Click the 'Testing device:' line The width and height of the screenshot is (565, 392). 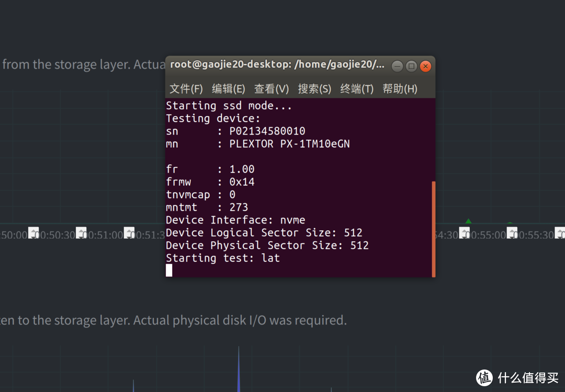click(x=212, y=118)
